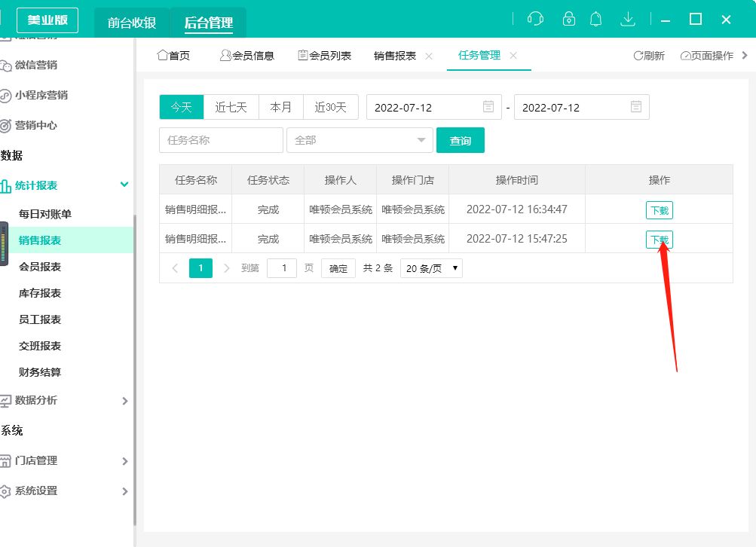Screen dimensions: 756x547
Task: Confirm page jump with 确定
Action: (338, 268)
